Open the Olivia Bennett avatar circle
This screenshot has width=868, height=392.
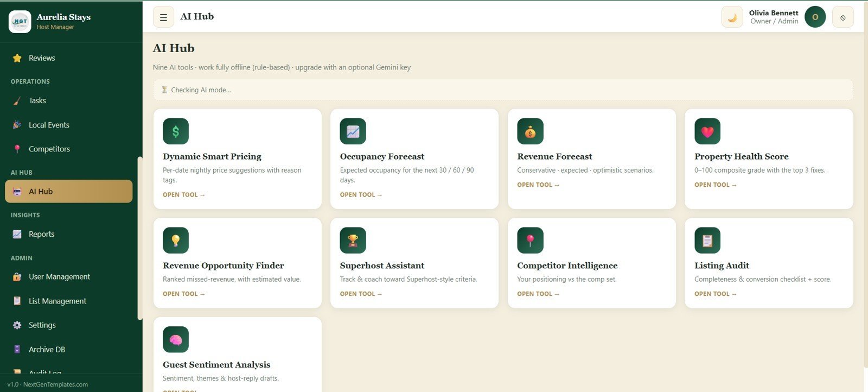[815, 17]
